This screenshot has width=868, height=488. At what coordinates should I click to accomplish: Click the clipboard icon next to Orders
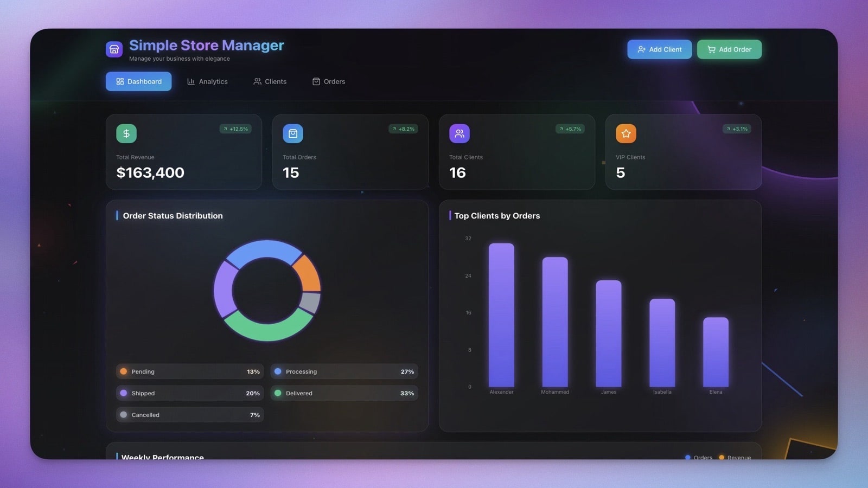[316, 81]
